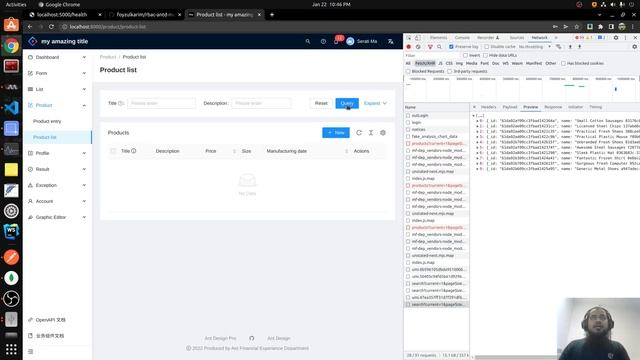Image resolution: width=640 pixels, height=360 pixels.
Task: Open WebStorm from the dock
Action: point(11,231)
